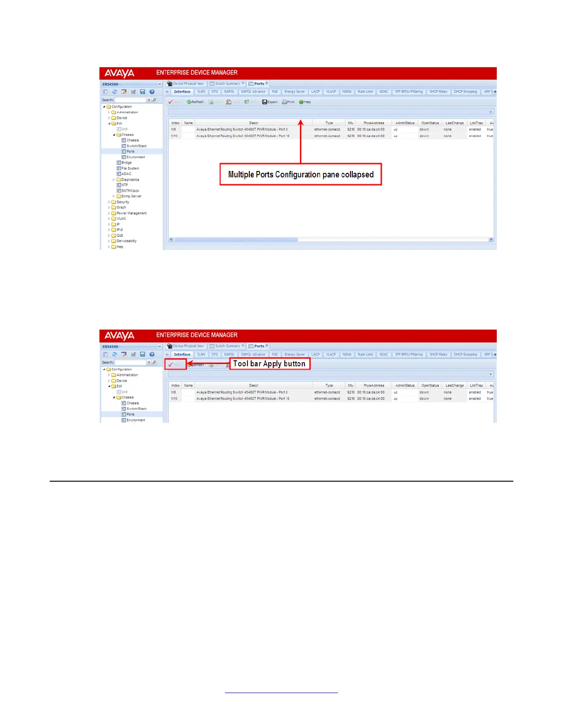Click the Apply button in the lower screenshot
This screenshot has width=563, height=728.
pos(175,364)
